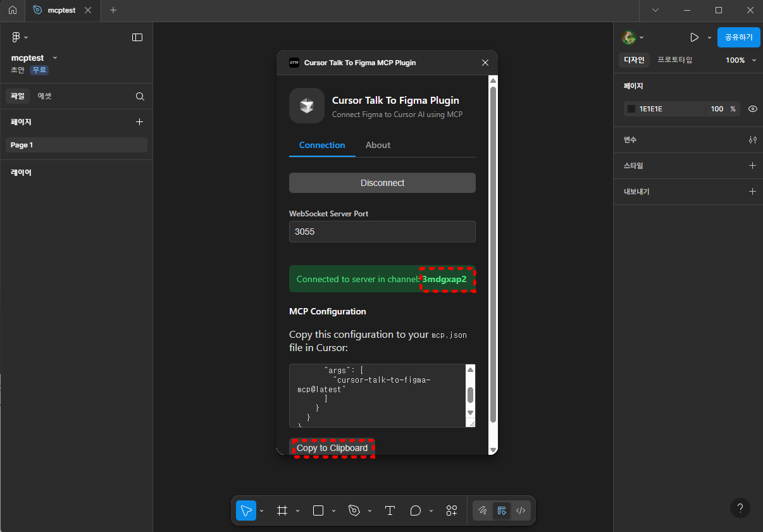Select the Comment tool
Image resolution: width=763 pixels, height=532 pixels.
(416, 510)
